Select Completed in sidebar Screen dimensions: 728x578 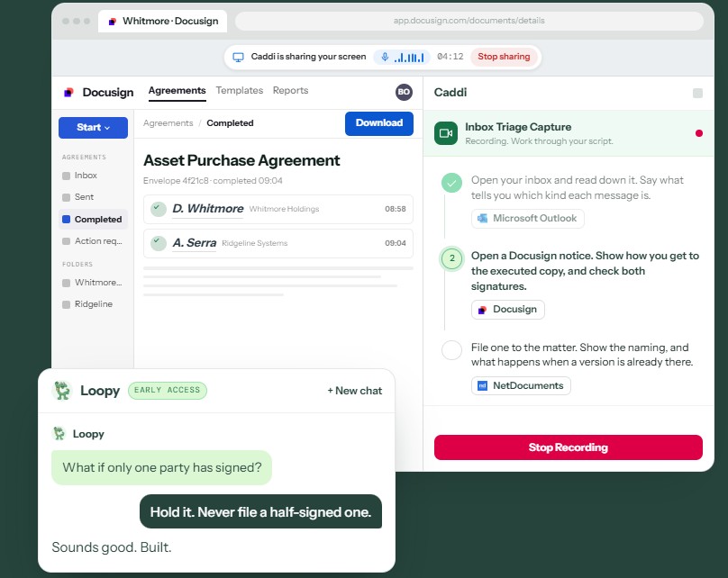click(x=93, y=219)
